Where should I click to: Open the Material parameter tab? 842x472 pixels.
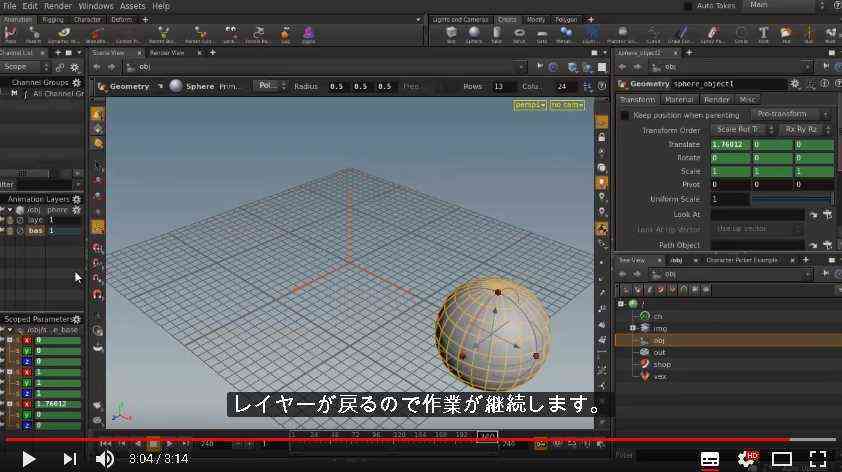click(679, 100)
